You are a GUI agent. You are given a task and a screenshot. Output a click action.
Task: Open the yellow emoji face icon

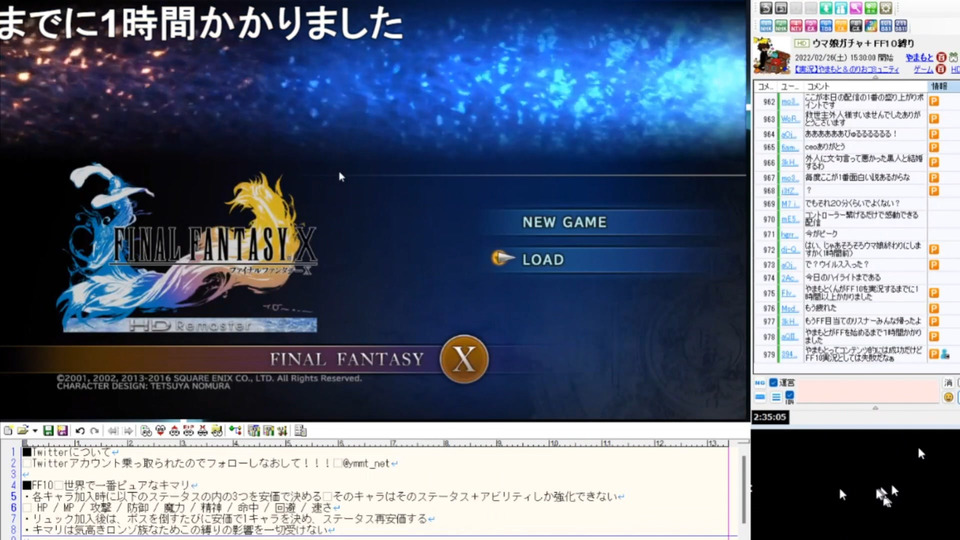click(948, 397)
